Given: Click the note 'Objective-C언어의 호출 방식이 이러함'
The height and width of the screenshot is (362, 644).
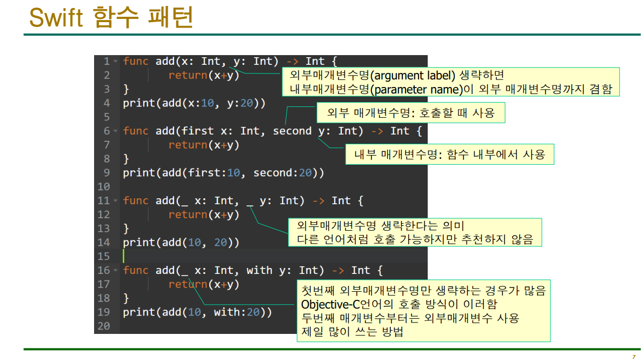Looking at the screenshot, I should point(399,304).
